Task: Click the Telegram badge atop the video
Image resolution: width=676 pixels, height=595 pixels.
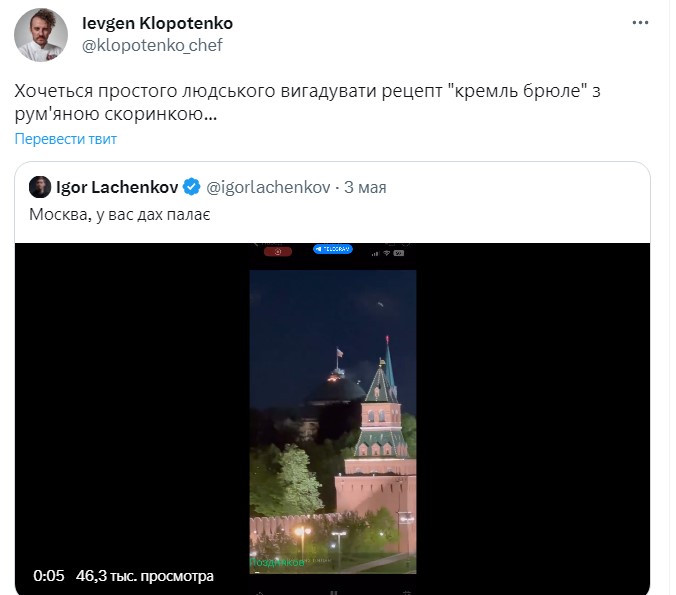Action: (333, 249)
